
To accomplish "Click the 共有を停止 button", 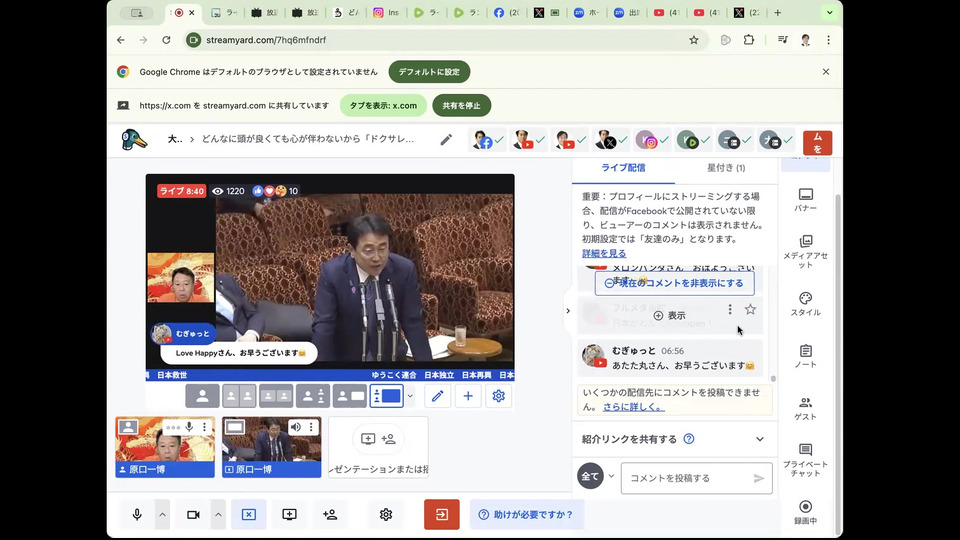I will point(462,105).
